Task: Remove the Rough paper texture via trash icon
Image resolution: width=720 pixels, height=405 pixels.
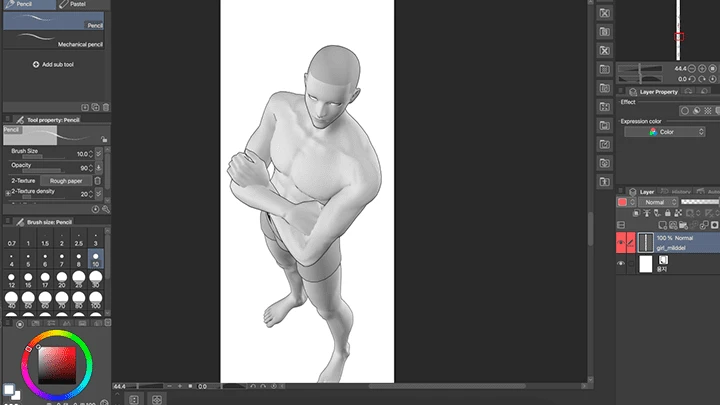Action: pyautogui.click(x=97, y=181)
